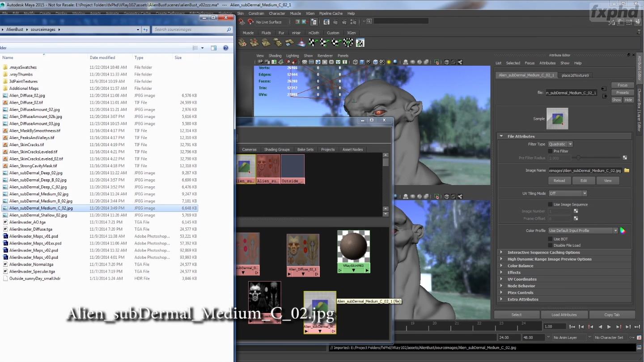Open the Render Settings clapperboard-dots icon in status line
This screenshot has height=362, width=644.
click(354, 22)
